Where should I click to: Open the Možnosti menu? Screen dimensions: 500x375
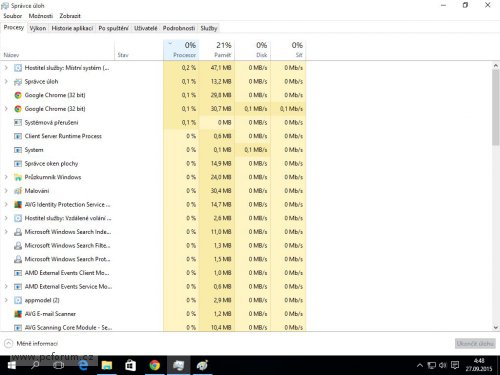tap(41, 16)
